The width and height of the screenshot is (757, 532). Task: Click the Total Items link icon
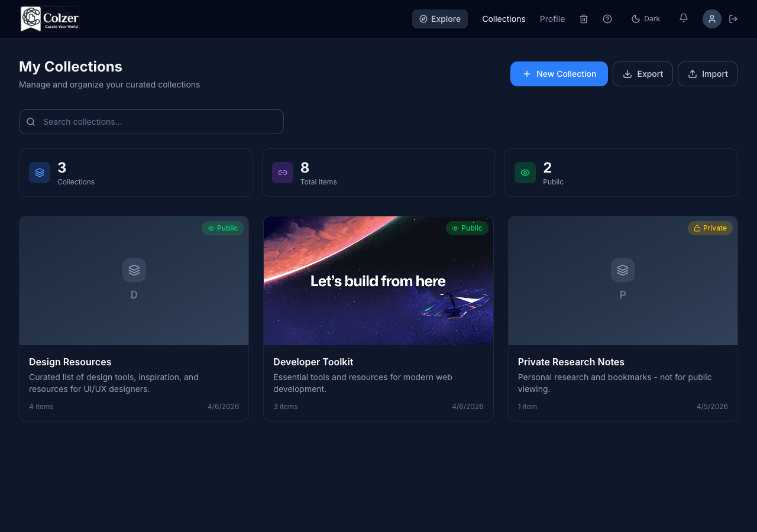(282, 172)
